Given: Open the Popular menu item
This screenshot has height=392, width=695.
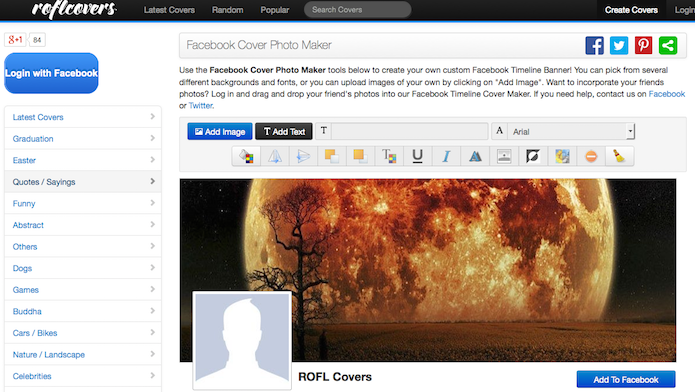Looking at the screenshot, I should pos(274,10).
